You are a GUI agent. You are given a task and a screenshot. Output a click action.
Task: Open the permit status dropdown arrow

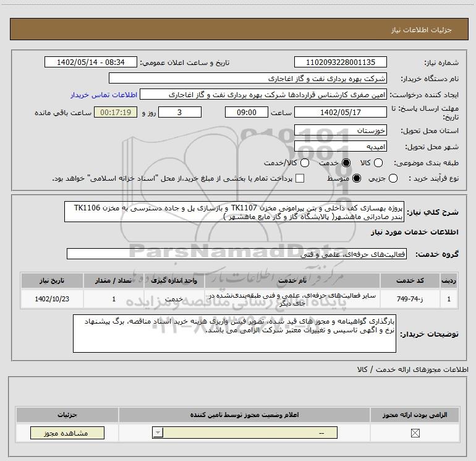(158, 433)
